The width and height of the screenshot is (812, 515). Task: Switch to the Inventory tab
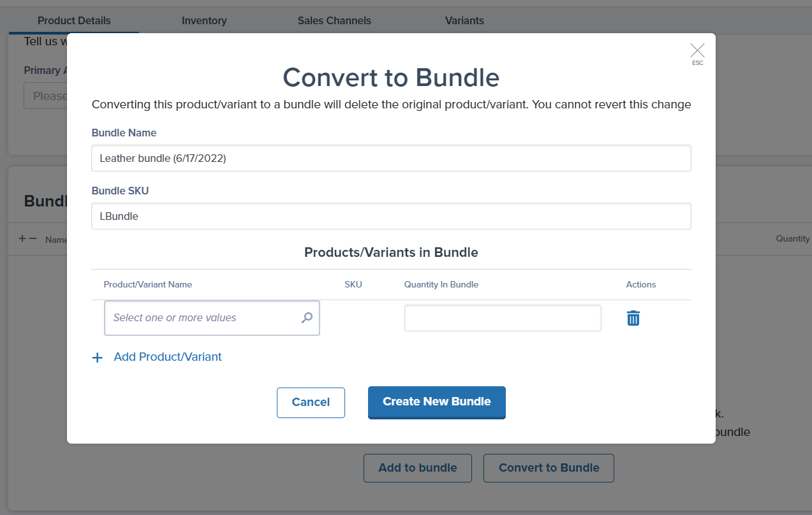[204, 20]
